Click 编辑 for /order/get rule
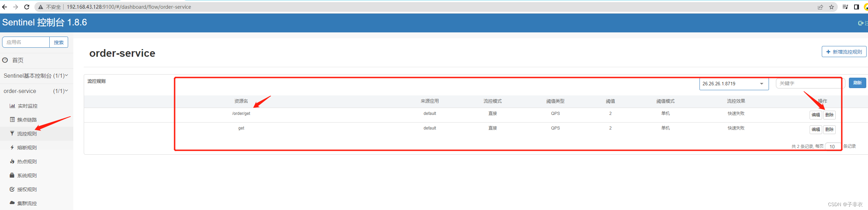Viewport: 868px width, 210px height. (816, 115)
